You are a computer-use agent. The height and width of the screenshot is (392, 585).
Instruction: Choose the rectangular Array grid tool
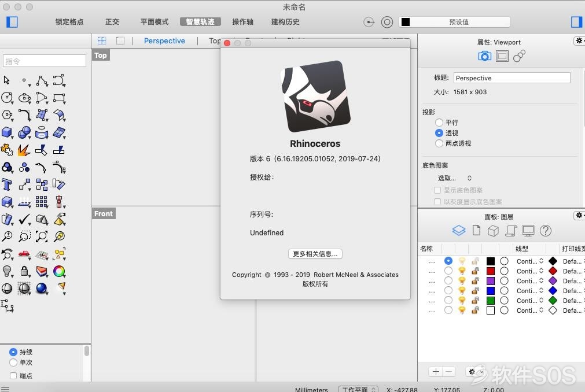click(42, 202)
